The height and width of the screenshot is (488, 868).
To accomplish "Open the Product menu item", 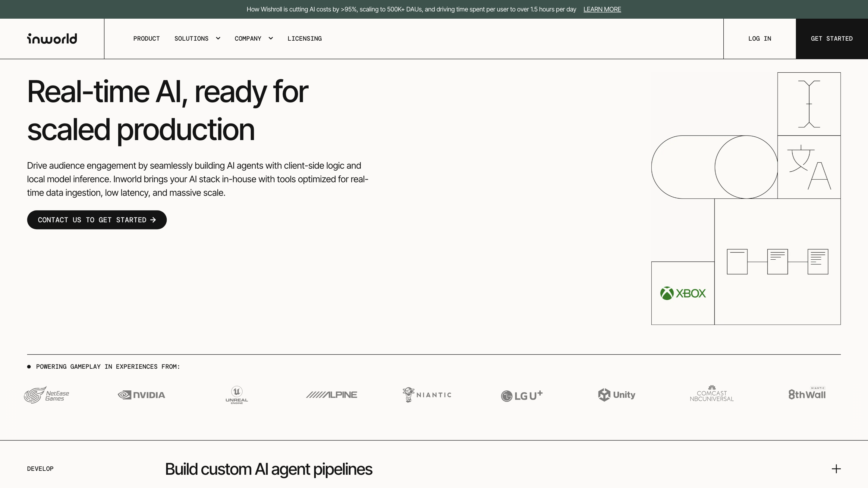I will point(146,39).
